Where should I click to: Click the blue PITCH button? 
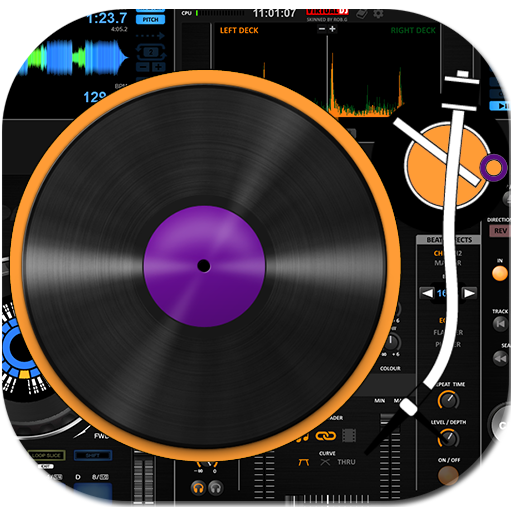click(150, 20)
